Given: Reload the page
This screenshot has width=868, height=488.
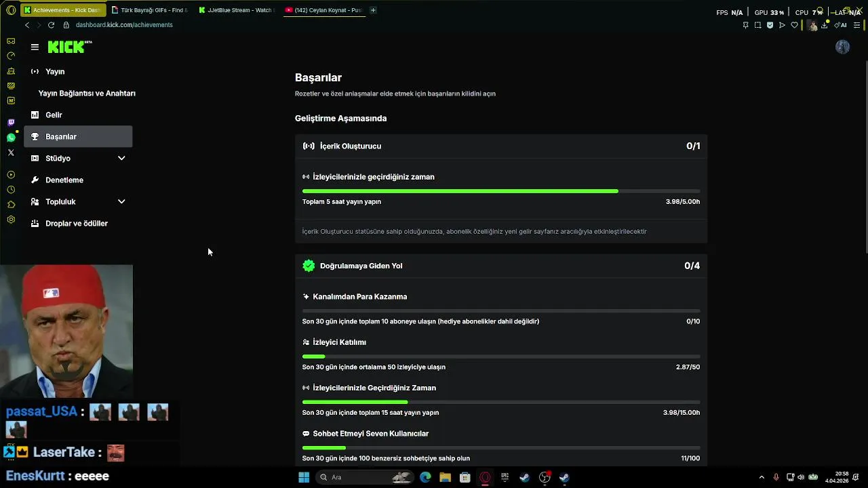Looking at the screenshot, I should coord(51,25).
